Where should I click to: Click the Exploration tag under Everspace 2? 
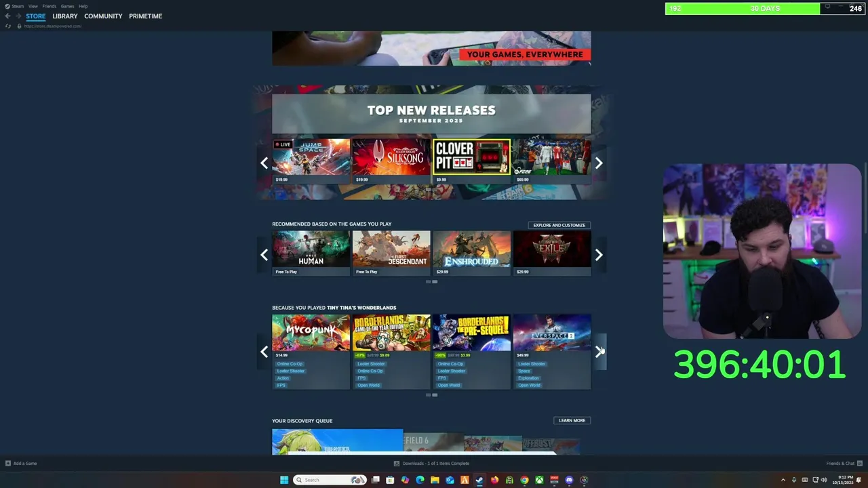point(528,378)
